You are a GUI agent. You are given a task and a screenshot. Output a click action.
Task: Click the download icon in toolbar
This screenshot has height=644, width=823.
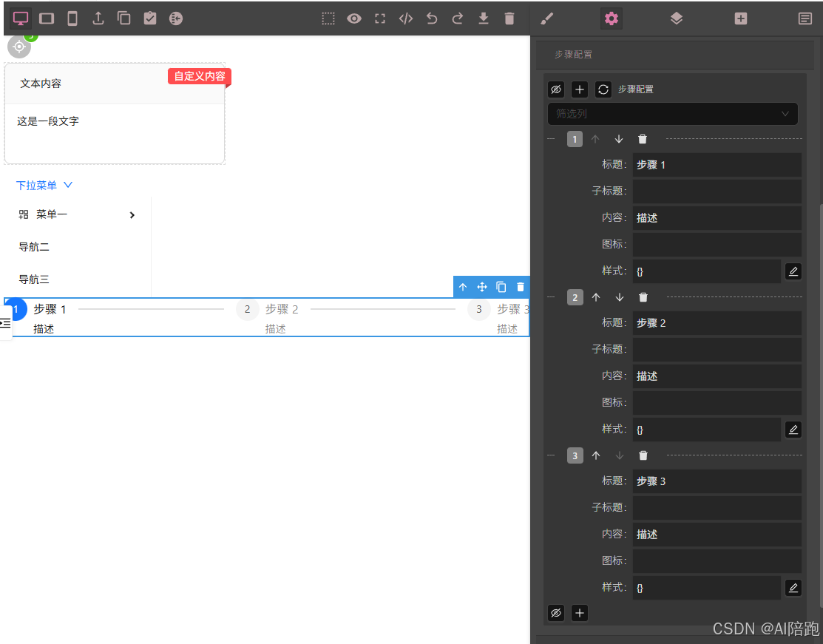coord(484,18)
